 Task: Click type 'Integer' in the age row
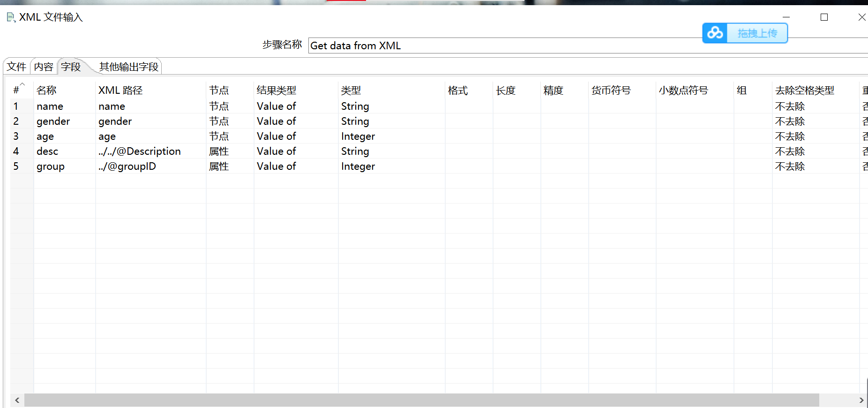coord(358,136)
